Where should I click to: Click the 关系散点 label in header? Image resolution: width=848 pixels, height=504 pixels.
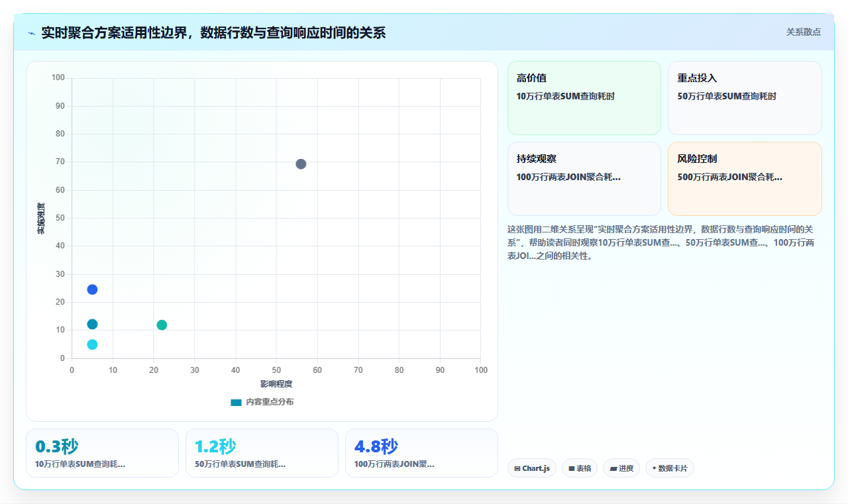(x=803, y=32)
